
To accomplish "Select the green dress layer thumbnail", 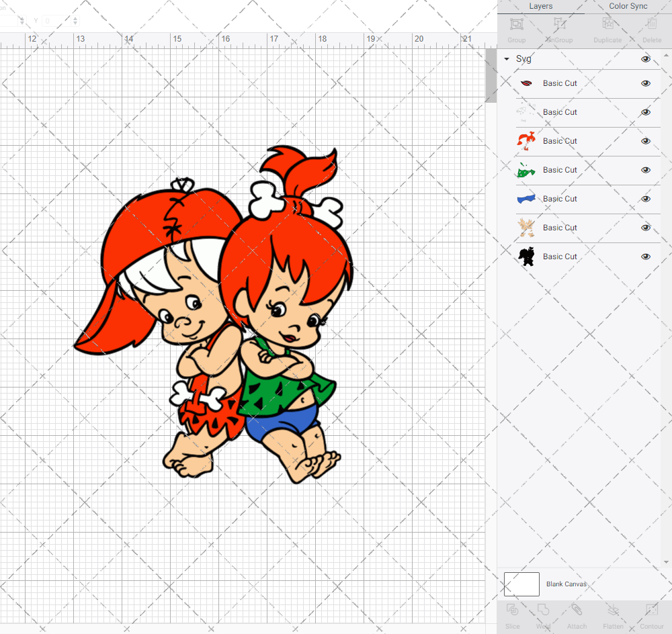I will [526, 170].
